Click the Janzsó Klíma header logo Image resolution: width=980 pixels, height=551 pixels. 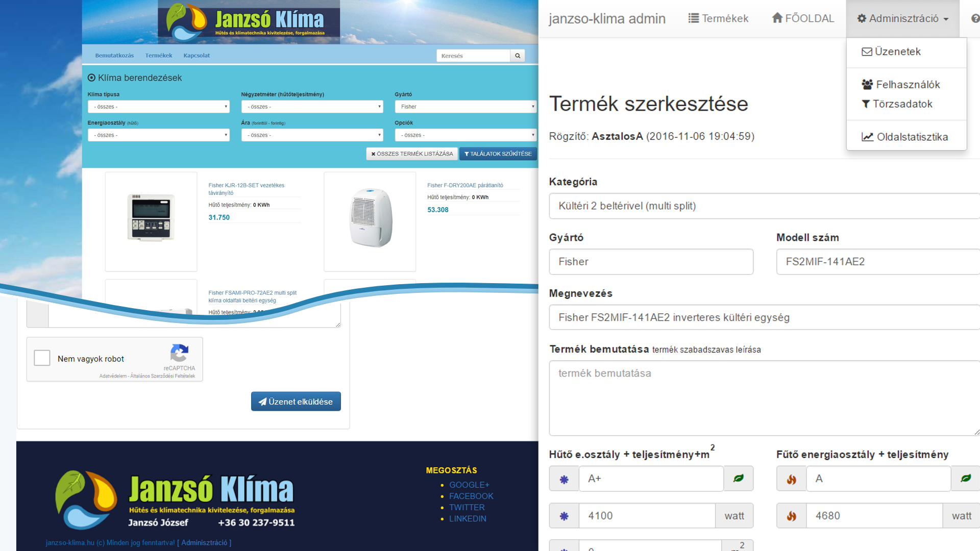coord(249,22)
